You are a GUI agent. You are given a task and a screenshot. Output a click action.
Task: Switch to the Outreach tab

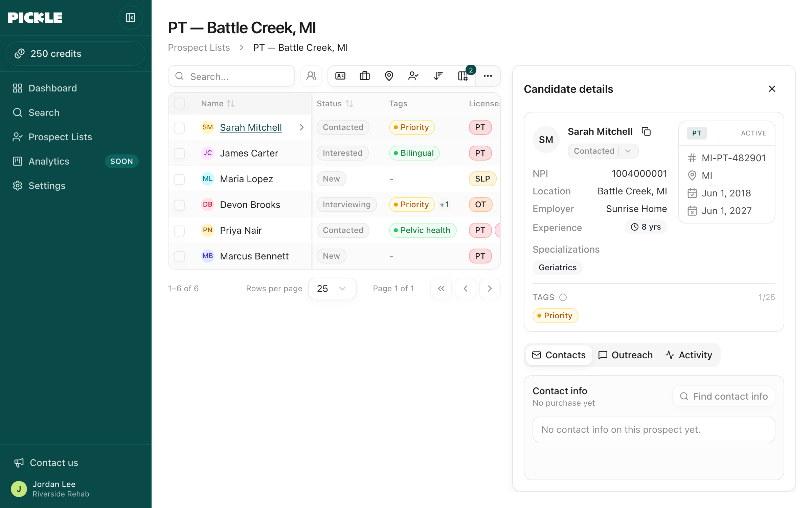tap(626, 355)
